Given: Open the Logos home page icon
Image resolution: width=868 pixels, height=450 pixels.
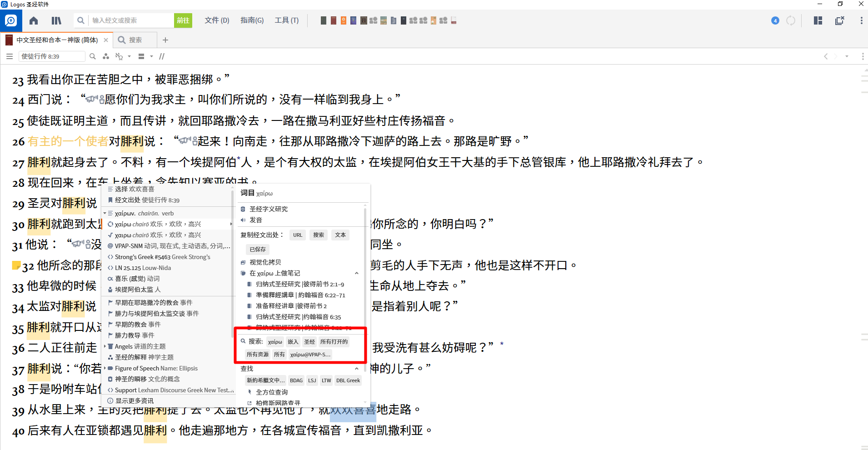Looking at the screenshot, I should [34, 20].
